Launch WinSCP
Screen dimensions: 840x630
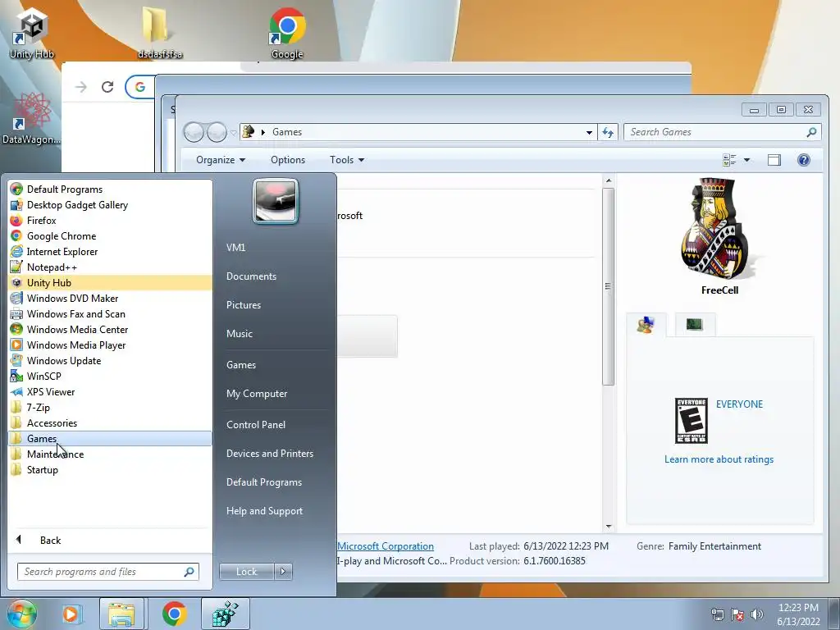click(110, 376)
